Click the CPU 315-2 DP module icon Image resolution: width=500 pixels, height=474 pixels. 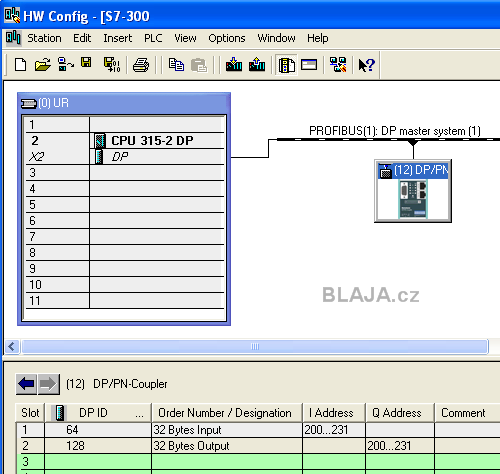coord(100,140)
